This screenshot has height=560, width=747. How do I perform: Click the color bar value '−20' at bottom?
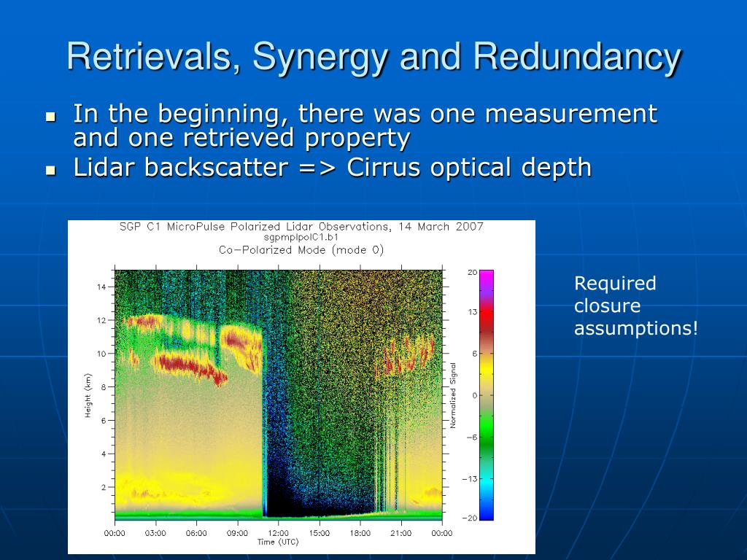coord(469,518)
